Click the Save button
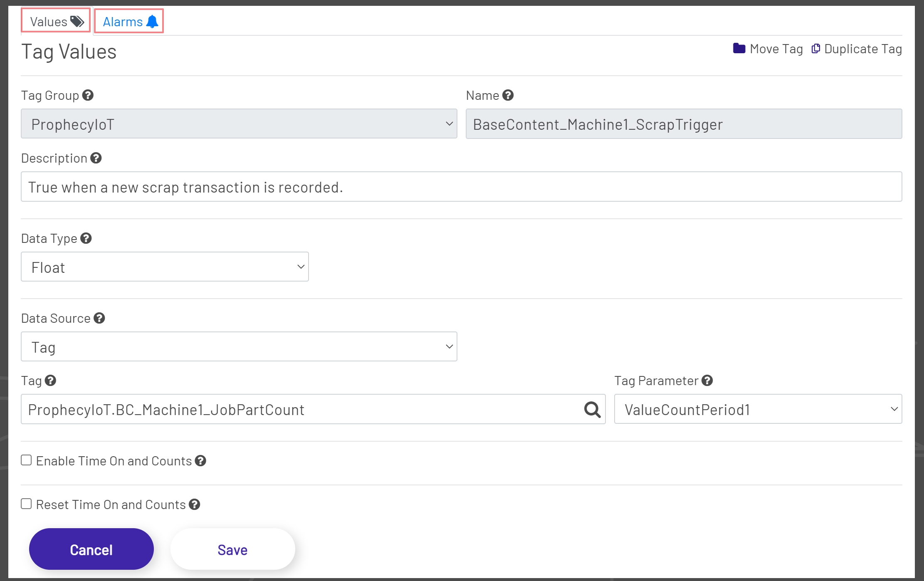Image resolution: width=924 pixels, height=581 pixels. click(232, 549)
